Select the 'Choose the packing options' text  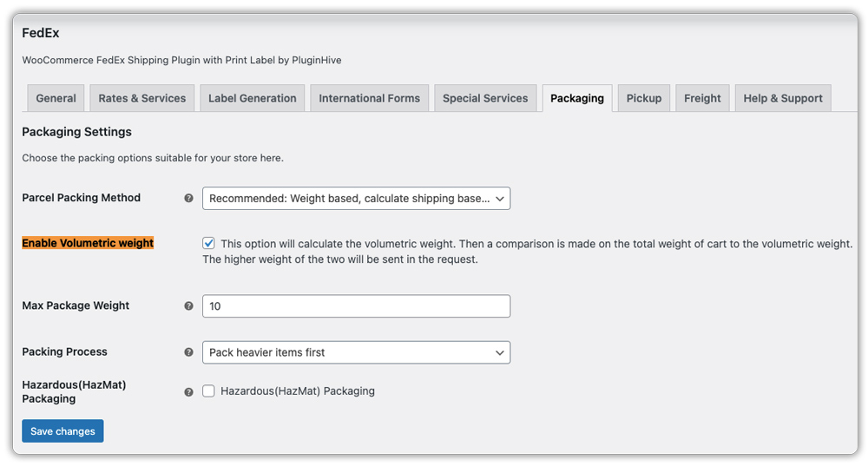pyautogui.click(x=153, y=158)
